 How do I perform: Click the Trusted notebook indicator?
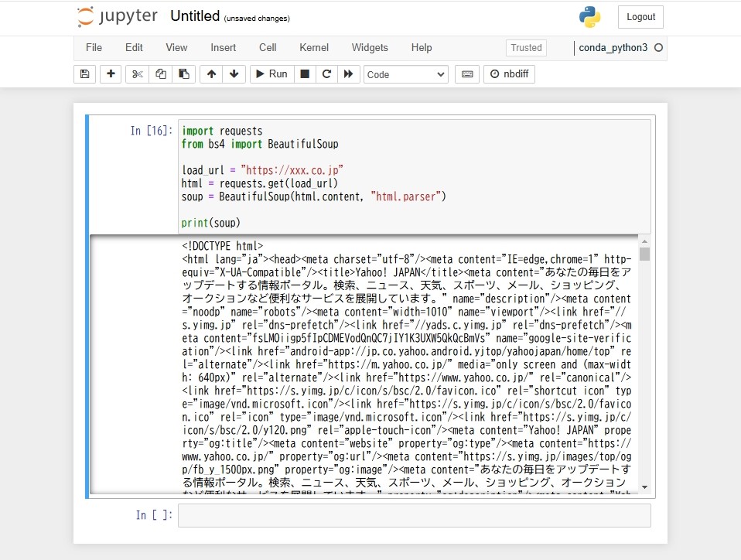click(x=526, y=48)
